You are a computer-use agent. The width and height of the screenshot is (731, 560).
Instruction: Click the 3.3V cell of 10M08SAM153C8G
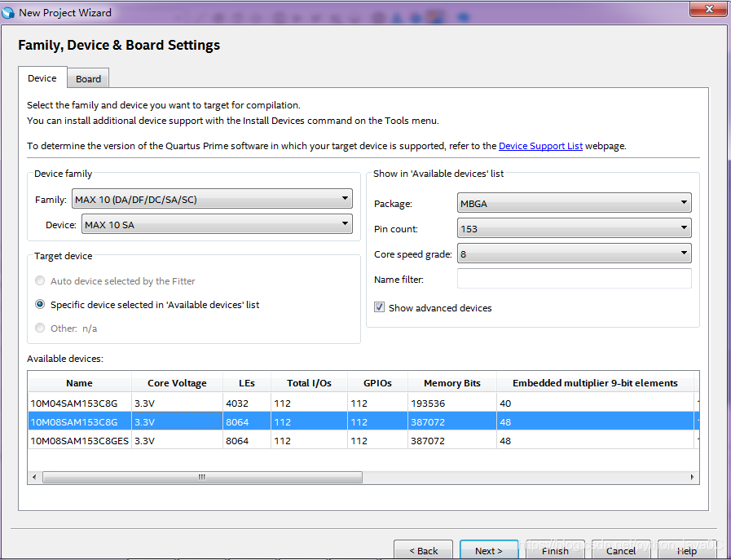coord(177,422)
